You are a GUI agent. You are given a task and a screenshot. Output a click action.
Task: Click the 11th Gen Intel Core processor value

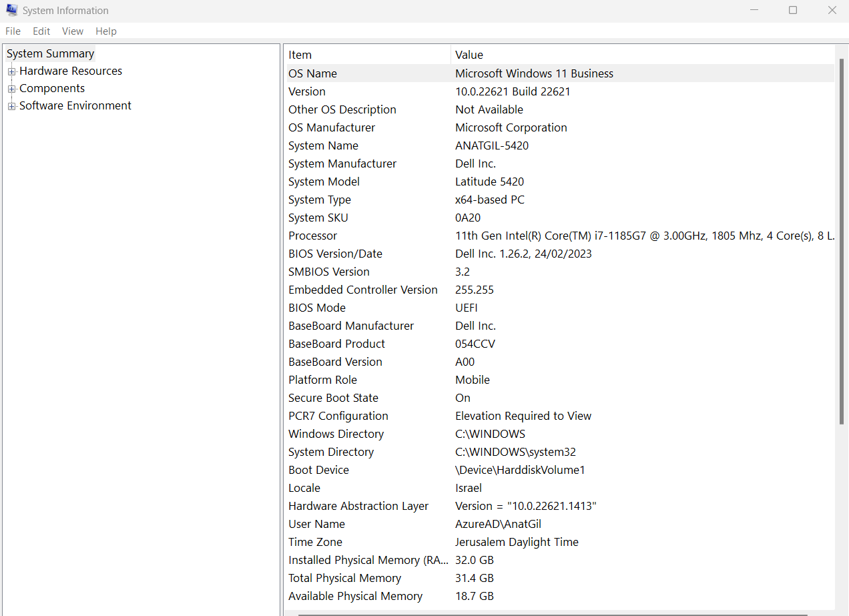[645, 236]
